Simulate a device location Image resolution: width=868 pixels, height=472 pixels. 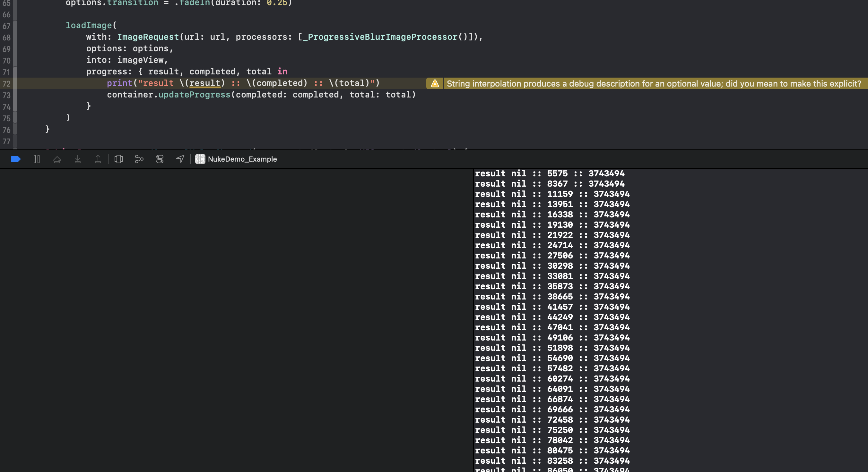click(180, 159)
